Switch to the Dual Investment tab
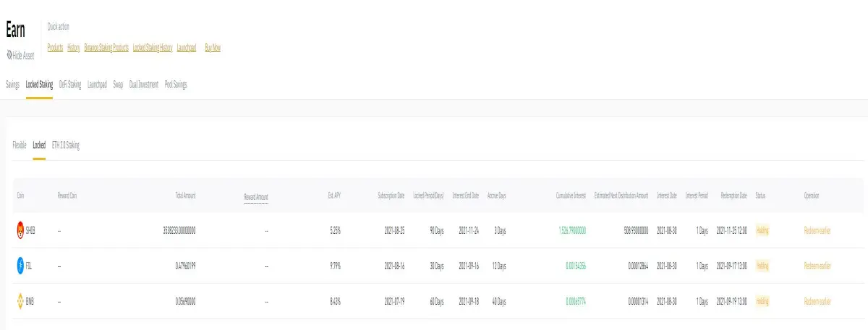The image size is (868, 330). [143, 85]
